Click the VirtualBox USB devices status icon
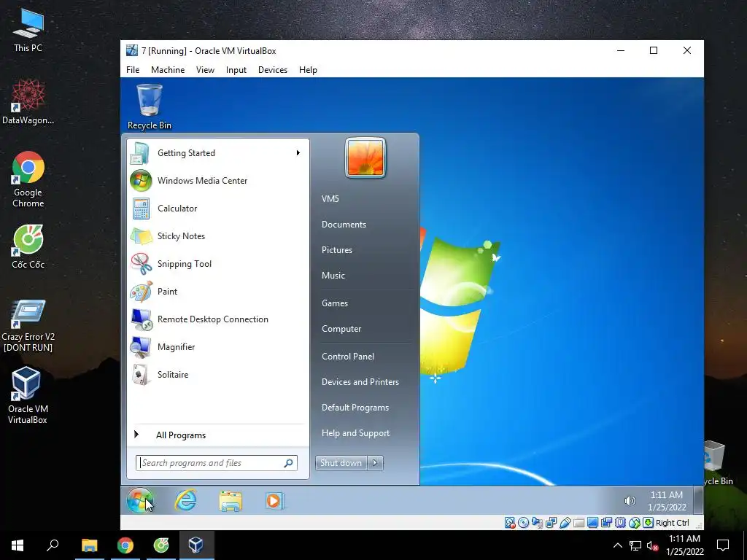This screenshot has width=747, height=560. coord(565,523)
